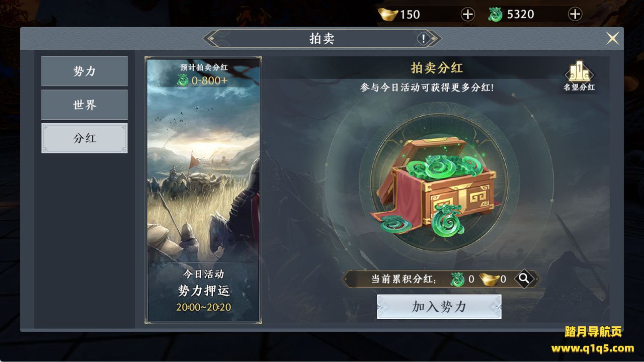This screenshot has height=362, width=644.
Task: Tap the gold ingot icon in top bar
Action: 388,15
